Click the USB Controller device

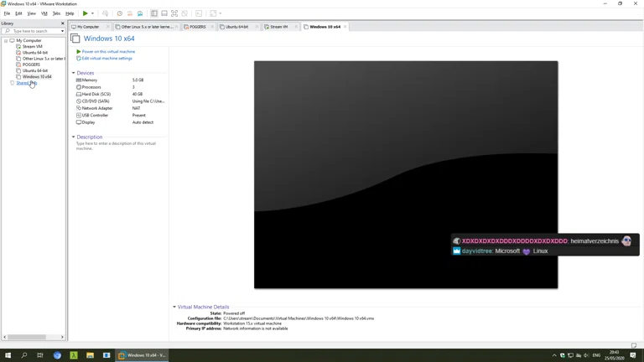point(121,116)
